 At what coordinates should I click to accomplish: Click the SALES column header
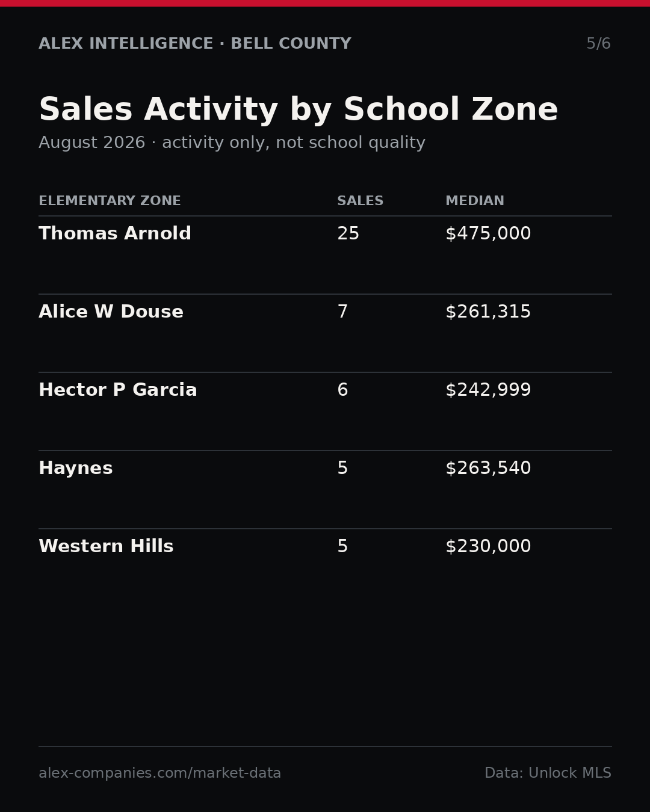[360, 201]
